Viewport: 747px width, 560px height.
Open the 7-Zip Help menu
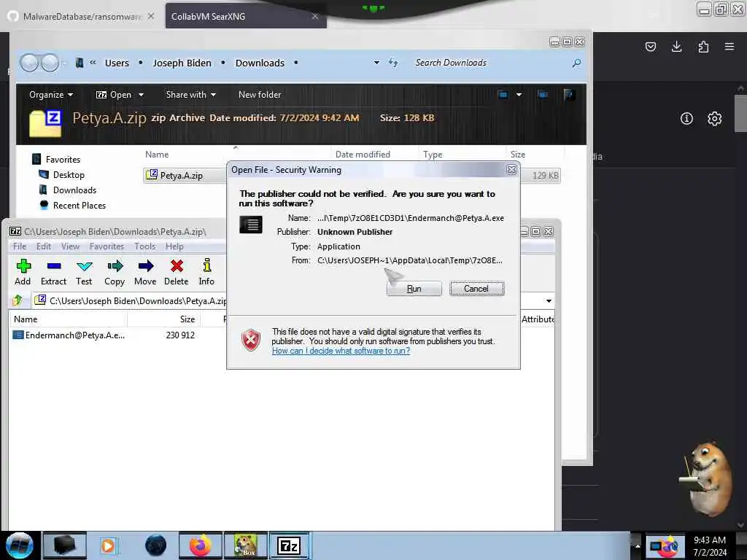pos(174,246)
